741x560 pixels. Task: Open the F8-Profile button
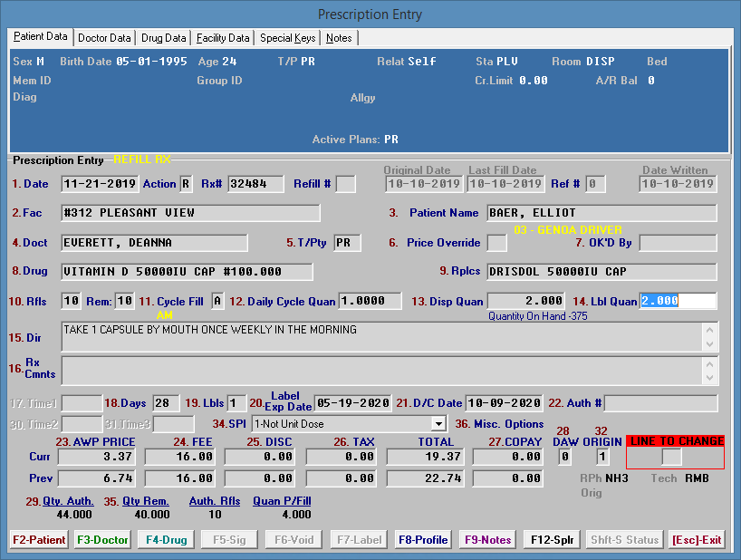pos(423,539)
